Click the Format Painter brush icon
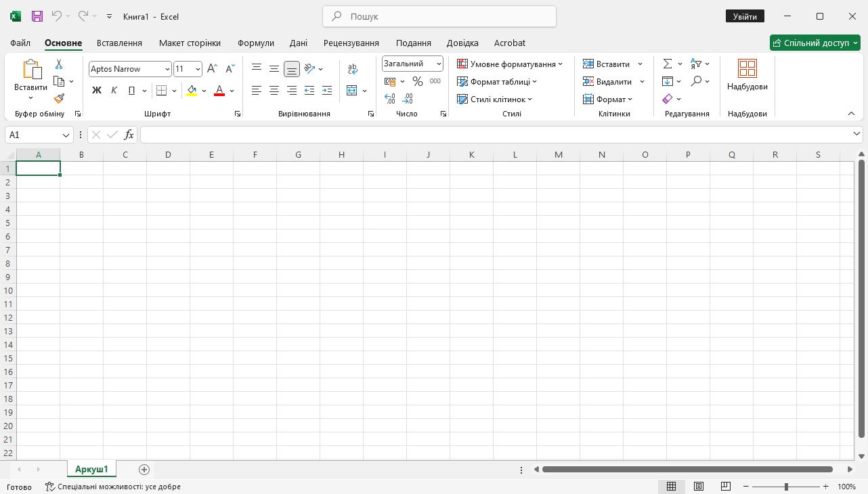The width and height of the screenshot is (868, 494). pyautogui.click(x=59, y=98)
